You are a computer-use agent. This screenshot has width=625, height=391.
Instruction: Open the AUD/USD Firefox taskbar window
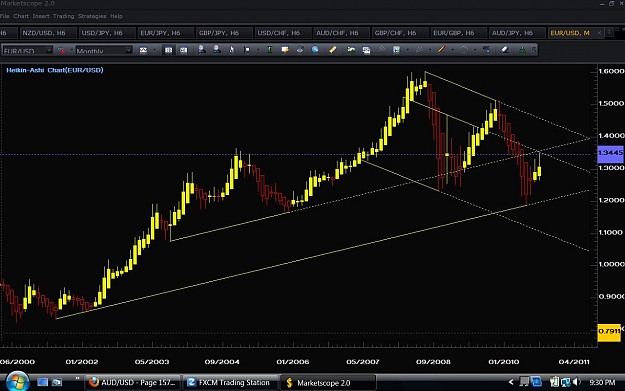point(133,383)
